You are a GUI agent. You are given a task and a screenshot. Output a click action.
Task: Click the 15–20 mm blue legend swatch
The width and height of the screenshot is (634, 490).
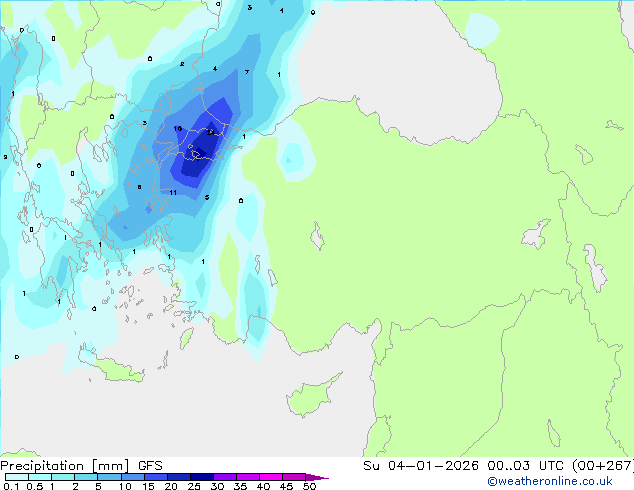(x=156, y=477)
